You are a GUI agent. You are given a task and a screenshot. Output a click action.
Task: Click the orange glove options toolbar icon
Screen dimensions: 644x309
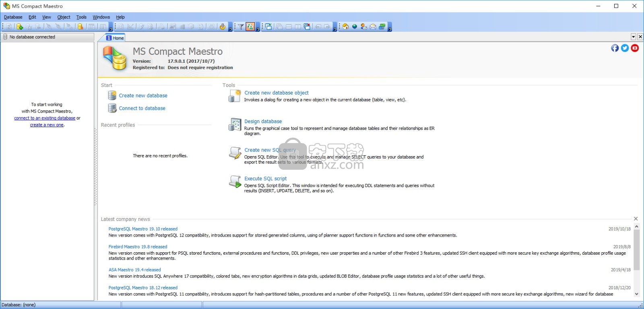click(222, 27)
